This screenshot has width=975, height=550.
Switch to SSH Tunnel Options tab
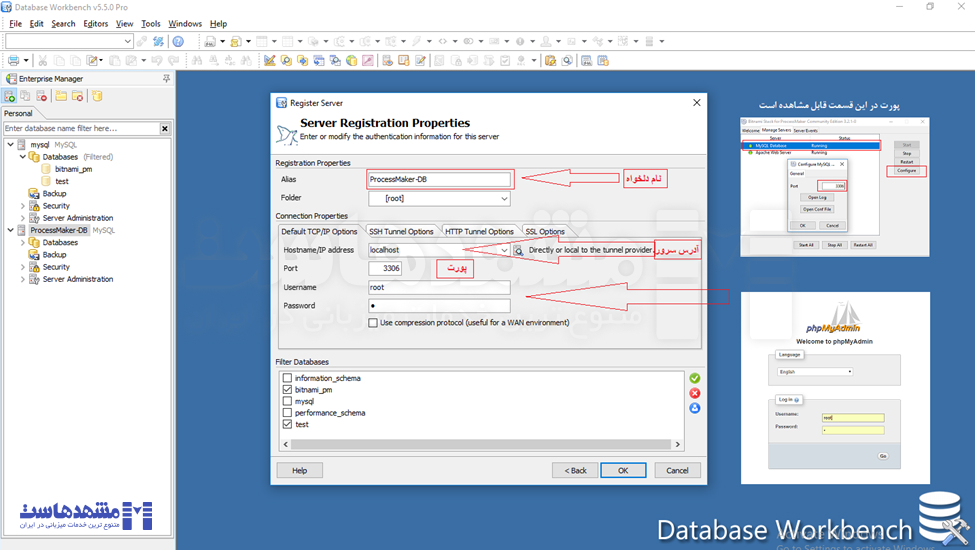401,231
